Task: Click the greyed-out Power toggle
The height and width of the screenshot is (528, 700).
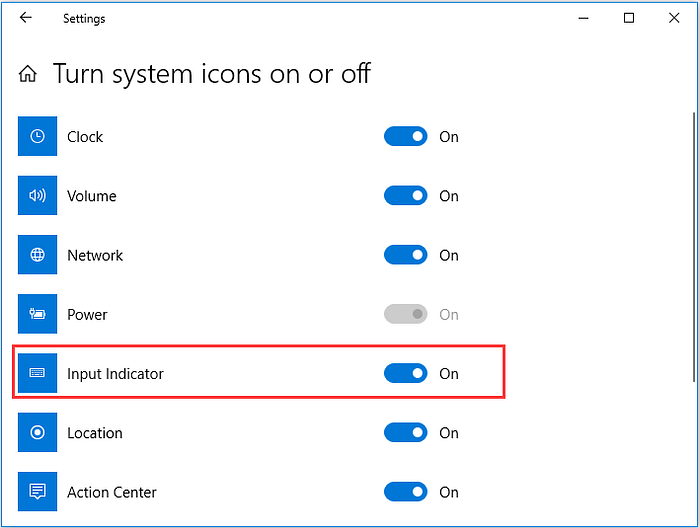Action: (405, 314)
